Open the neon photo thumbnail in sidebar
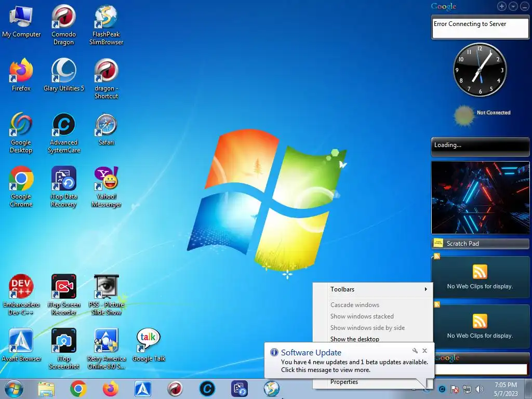The image size is (532, 399). (480, 197)
